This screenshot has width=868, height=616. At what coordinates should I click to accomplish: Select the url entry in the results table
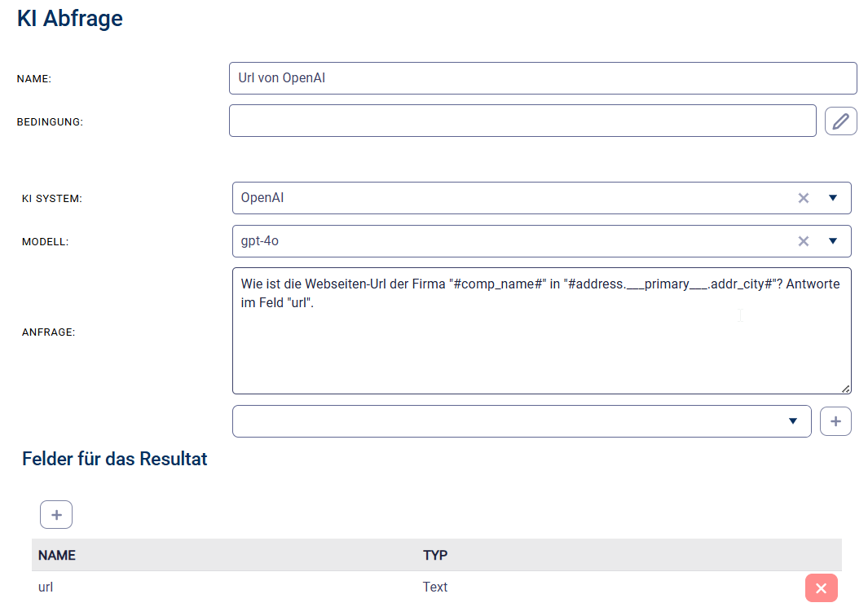[46, 587]
